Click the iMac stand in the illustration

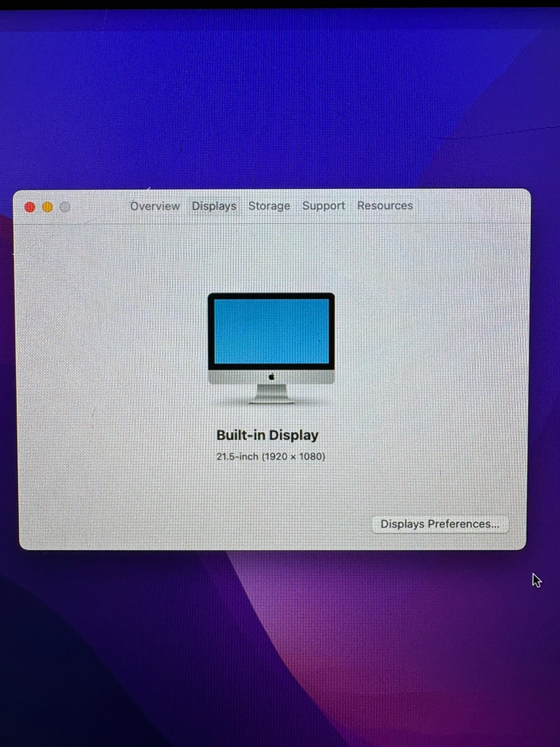point(271,393)
